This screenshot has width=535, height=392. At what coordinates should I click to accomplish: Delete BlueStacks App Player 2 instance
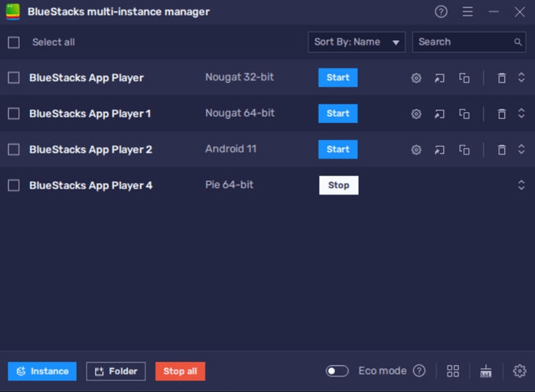502,149
